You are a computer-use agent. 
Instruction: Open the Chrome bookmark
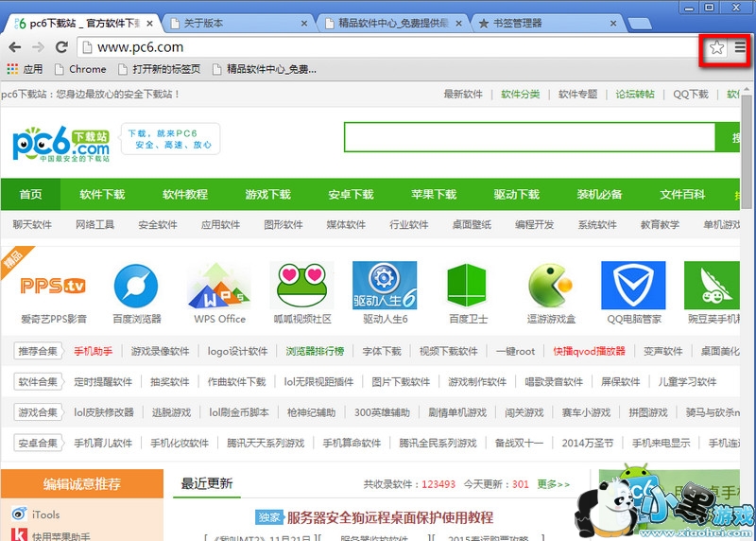pos(80,69)
